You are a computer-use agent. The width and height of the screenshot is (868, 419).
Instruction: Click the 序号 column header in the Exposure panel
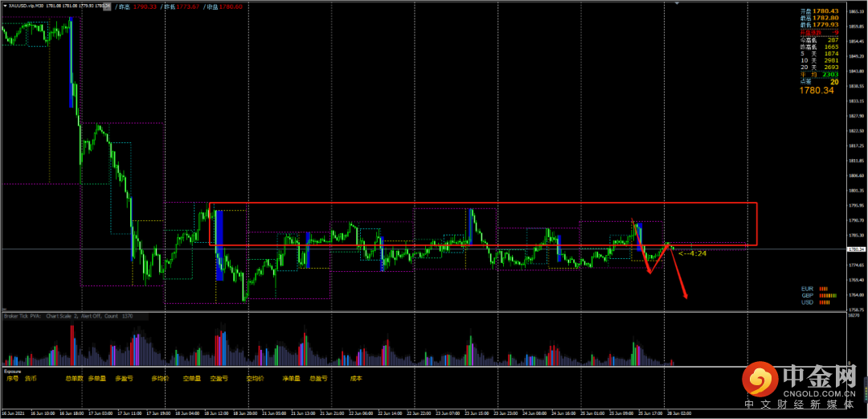(x=12, y=379)
